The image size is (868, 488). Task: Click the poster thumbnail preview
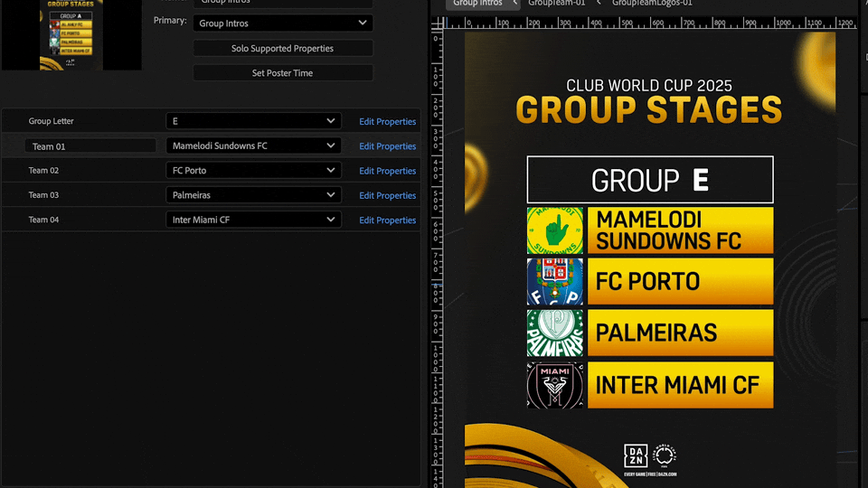point(71,35)
